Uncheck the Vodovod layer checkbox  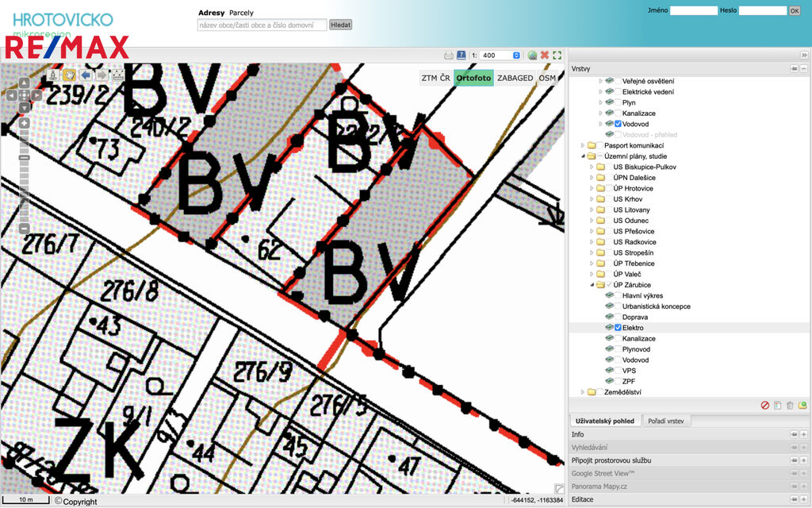click(618, 125)
